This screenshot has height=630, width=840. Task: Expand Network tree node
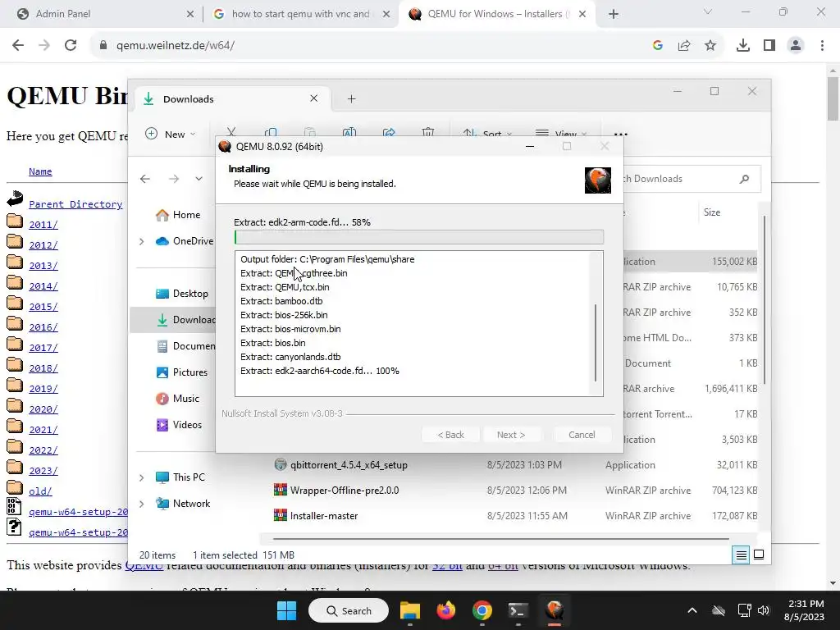(x=141, y=504)
